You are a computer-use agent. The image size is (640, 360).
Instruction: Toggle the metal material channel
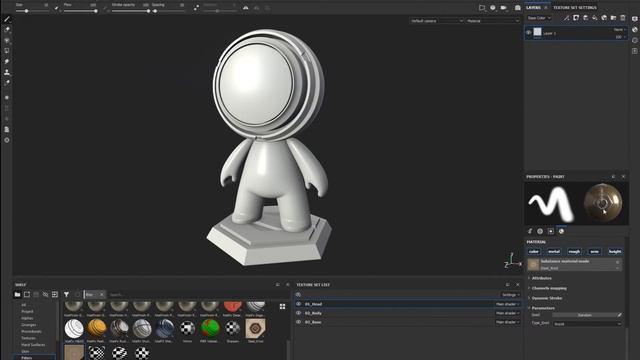pos(554,251)
